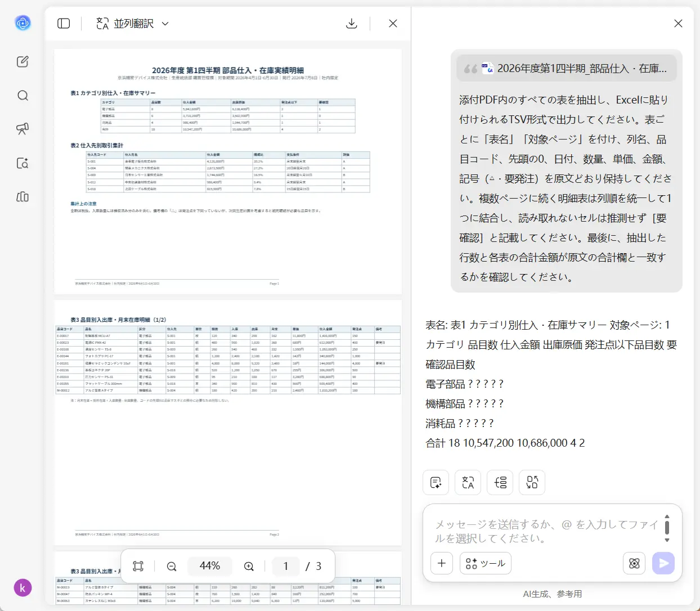Focus the message input field

click(x=546, y=532)
